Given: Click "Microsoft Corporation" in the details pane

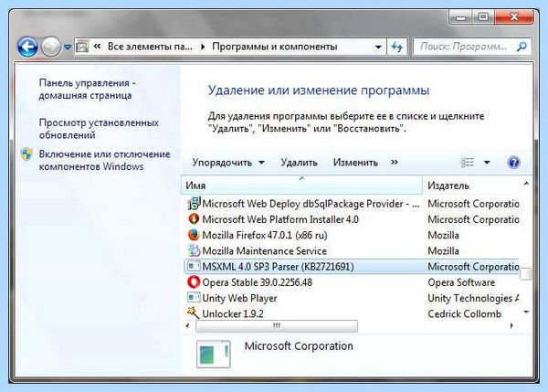Looking at the screenshot, I should pos(299,346).
